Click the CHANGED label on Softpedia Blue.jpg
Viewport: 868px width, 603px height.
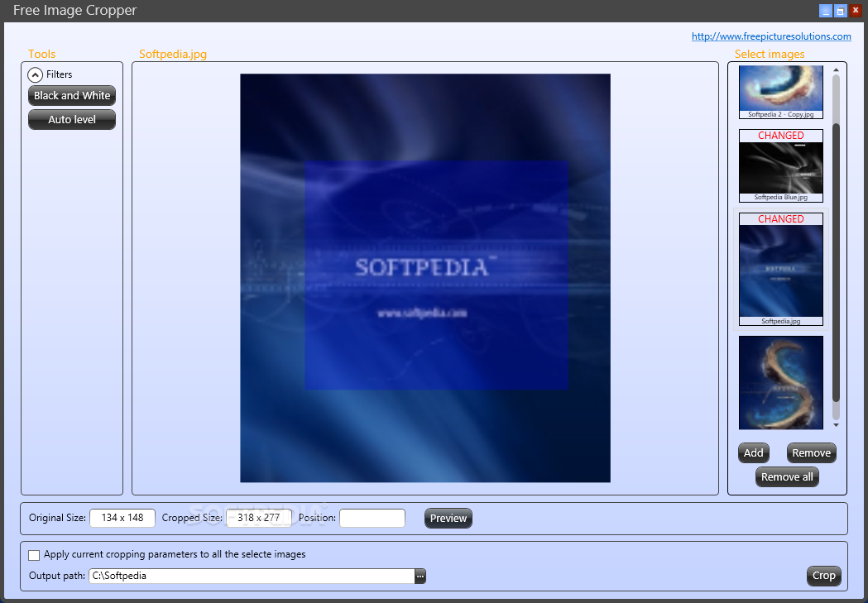[780, 136]
